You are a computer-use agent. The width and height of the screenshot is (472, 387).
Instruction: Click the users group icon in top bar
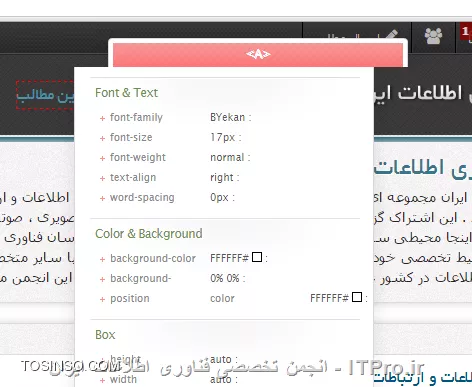pyautogui.click(x=433, y=36)
